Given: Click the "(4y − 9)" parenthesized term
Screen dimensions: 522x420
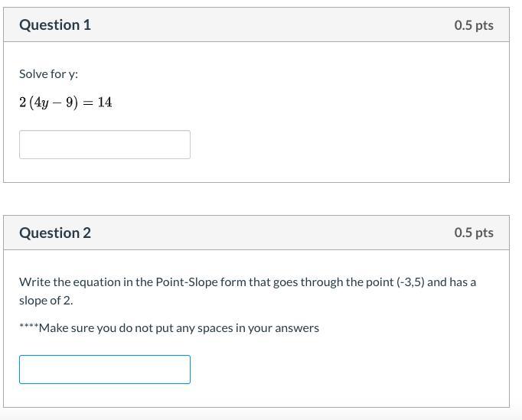Looking at the screenshot, I should tap(54, 103).
